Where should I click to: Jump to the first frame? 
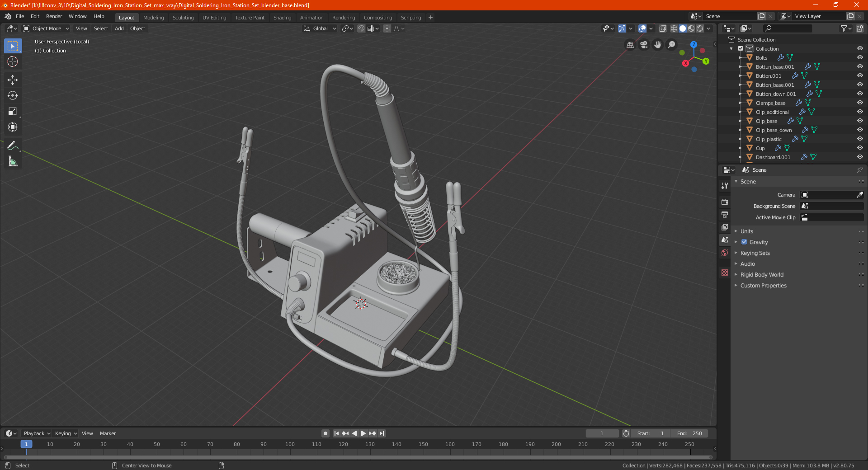click(336, 433)
